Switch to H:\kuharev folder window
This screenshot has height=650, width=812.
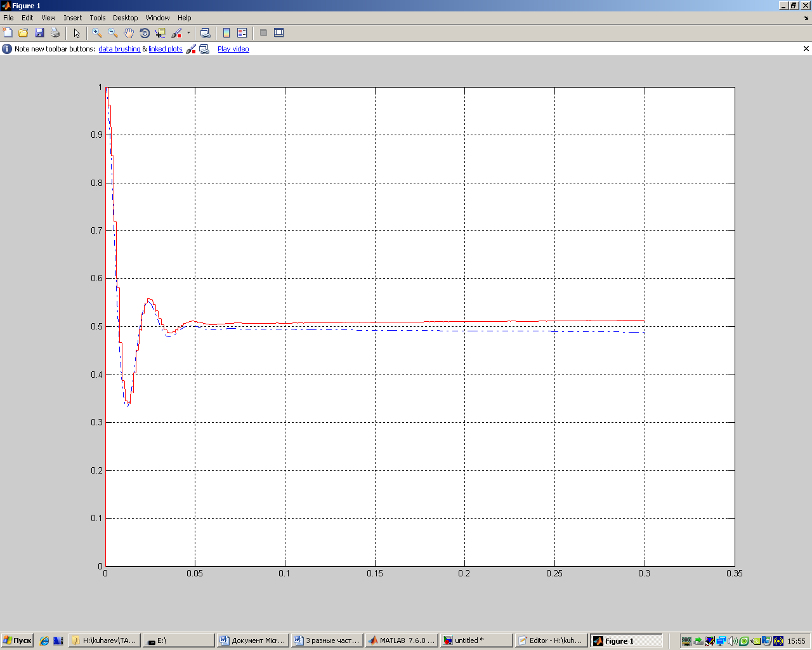[104, 640]
